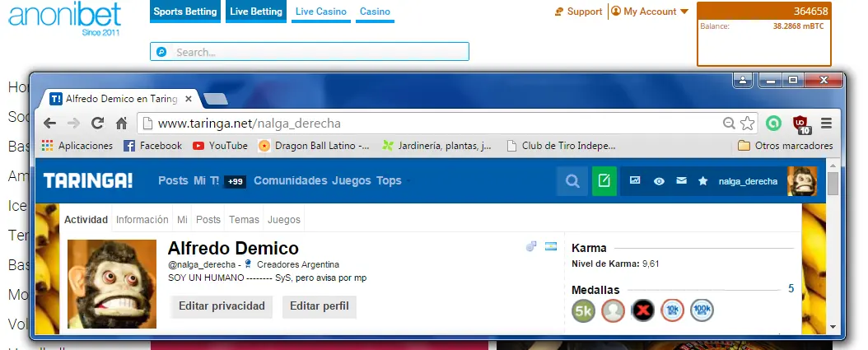Close the Alfredo Demico tab
The height and width of the screenshot is (350, 868).
coord(189,99)
